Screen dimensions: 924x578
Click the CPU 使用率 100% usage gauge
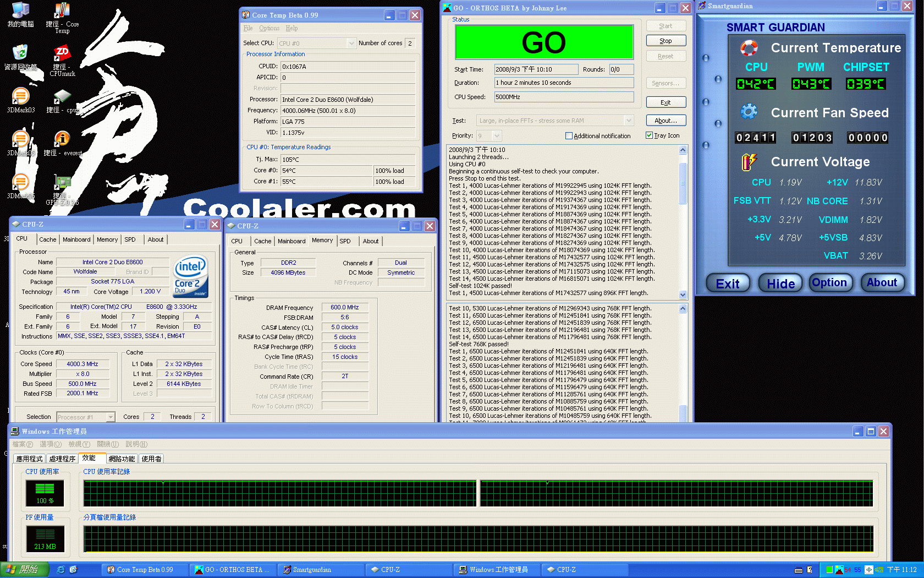(45, 493)
